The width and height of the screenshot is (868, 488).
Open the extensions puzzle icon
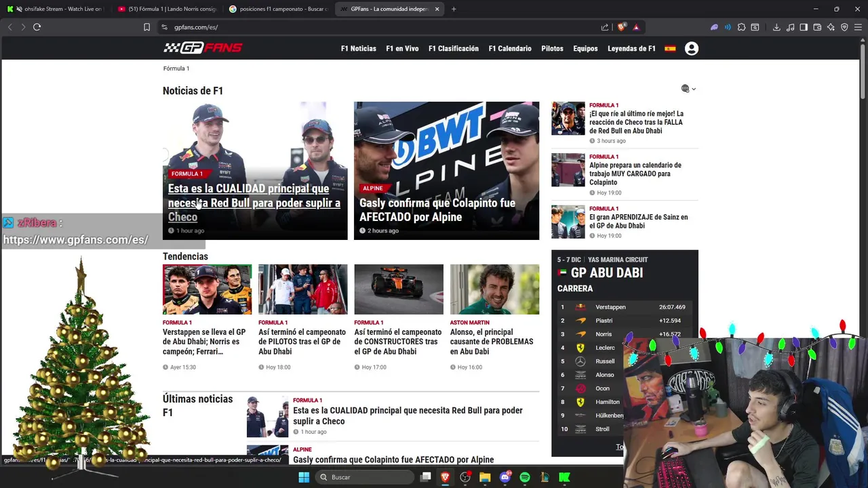pos(741,27)
